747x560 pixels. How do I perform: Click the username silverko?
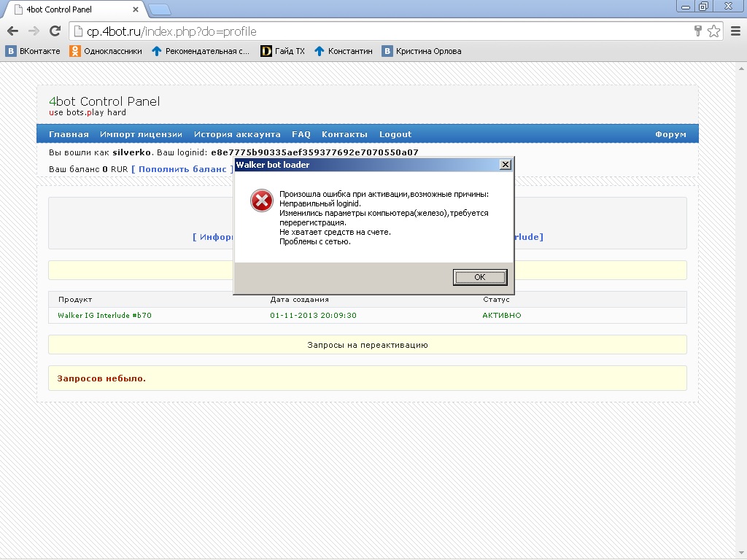point(131,152)
